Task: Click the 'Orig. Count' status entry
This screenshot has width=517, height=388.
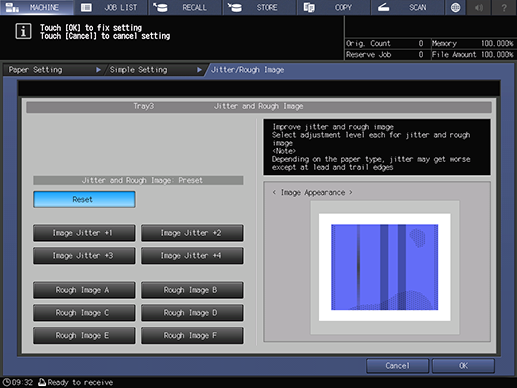Action: [x=385, y=43]
